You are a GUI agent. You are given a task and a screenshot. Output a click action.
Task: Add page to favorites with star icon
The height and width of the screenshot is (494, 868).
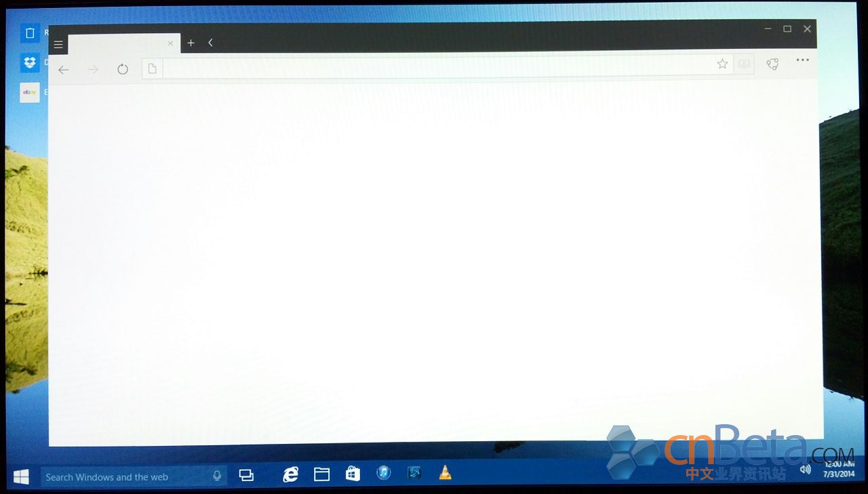pos(722,64)
